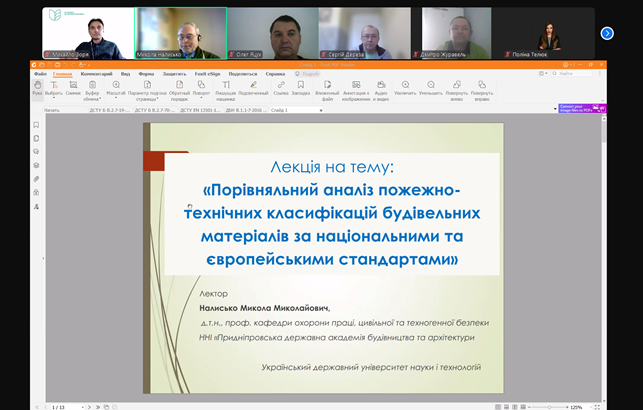Expand the Масштаб dropdown arrow
The height and width of the screenshot is (410, 643).
coord(116,98)
